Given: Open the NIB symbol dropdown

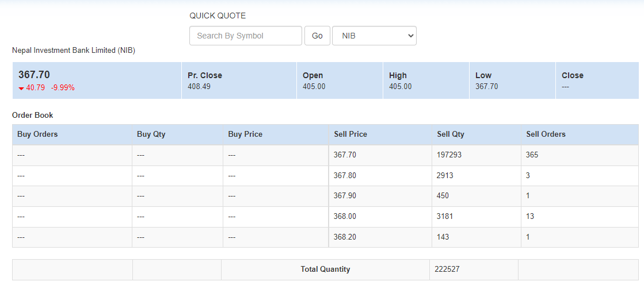Looking at the screenshot, I should tap(374, 36).
